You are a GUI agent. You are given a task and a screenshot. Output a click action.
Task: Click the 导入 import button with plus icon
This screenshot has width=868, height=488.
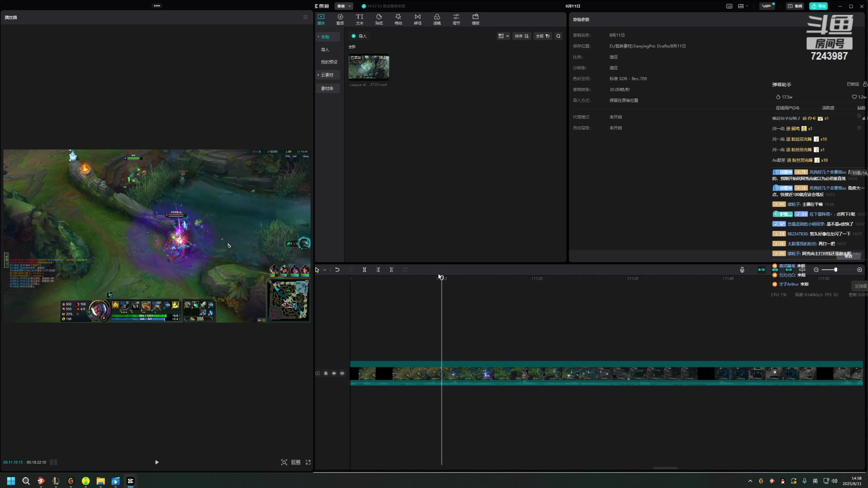point(359,36)
